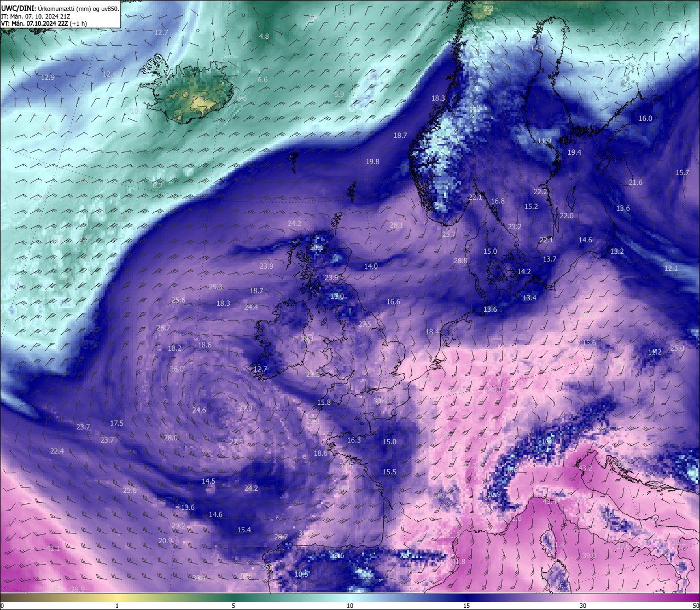
Task: Click the value 16.8 on the map
Action: tap(498, 201)
